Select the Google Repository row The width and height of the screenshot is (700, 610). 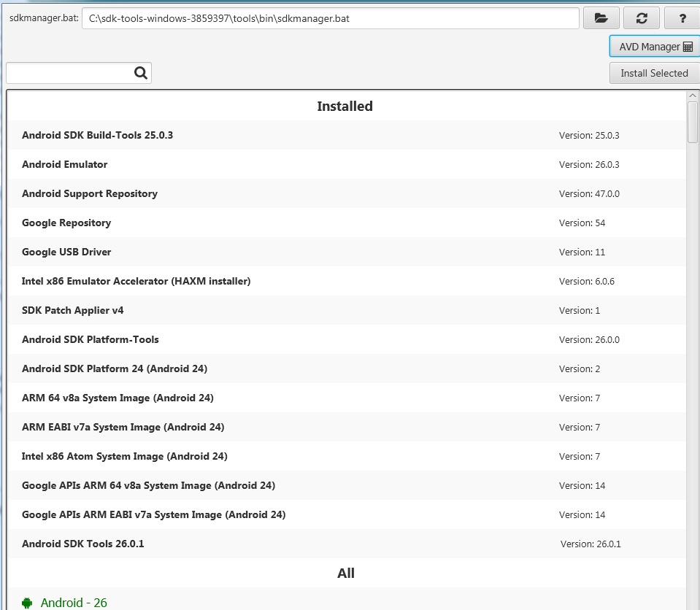(x=347, y=223)
